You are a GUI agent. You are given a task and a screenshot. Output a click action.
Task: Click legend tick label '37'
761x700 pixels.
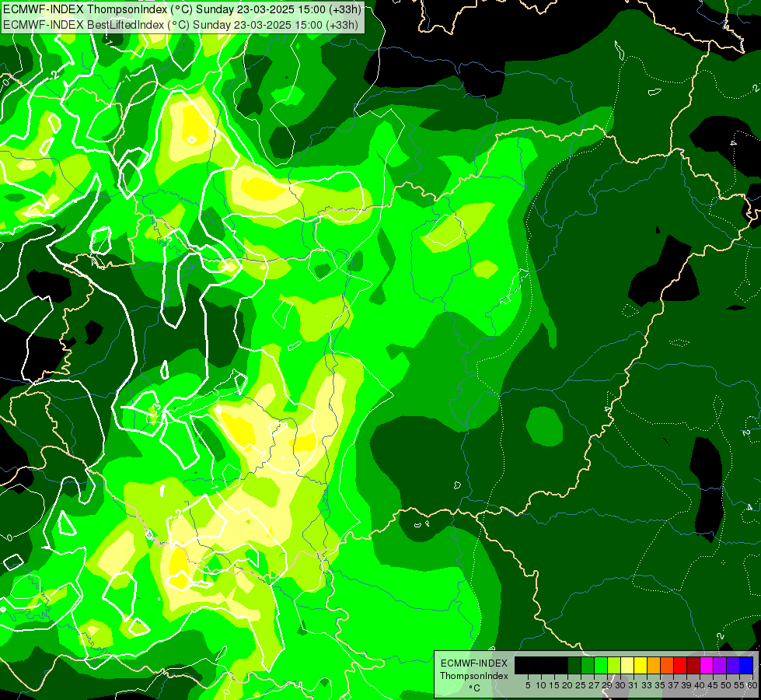(x=674, y=685)
